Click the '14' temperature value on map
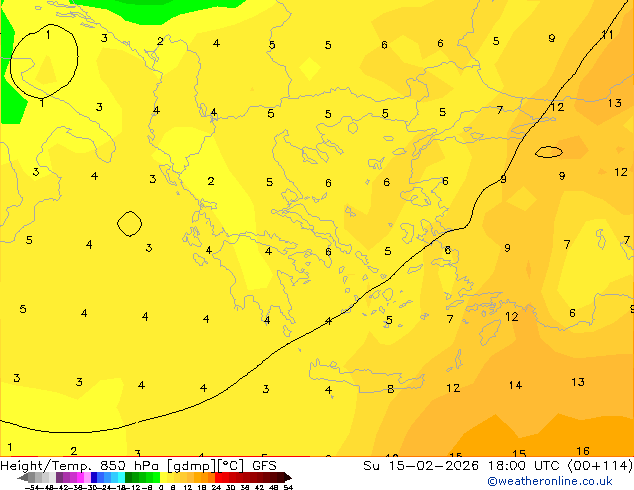The width and height of the screenshot is (634, 490). pyautogui.click(x=516, y=385)
